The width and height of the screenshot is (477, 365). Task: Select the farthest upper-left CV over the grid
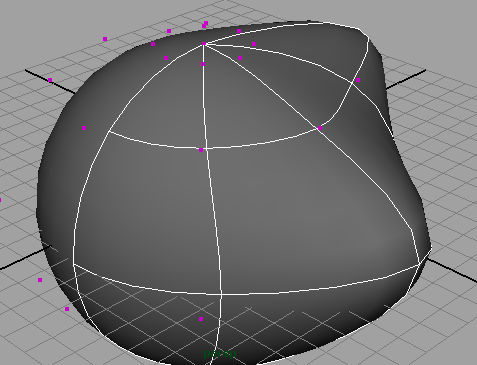coord(105,39)
